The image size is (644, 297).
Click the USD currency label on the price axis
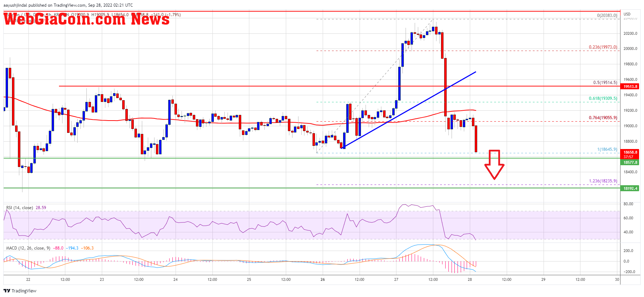627,14
